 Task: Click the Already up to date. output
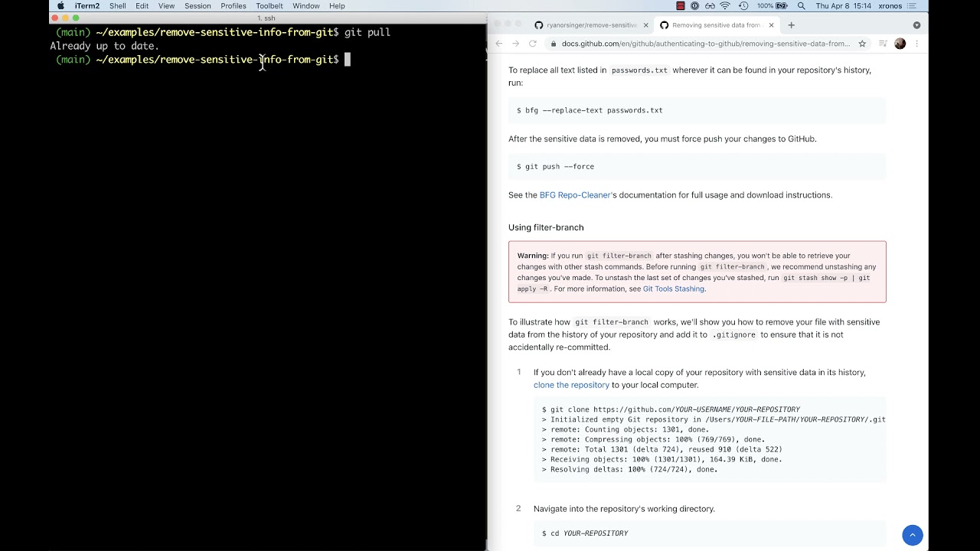(x=105, y=46)
